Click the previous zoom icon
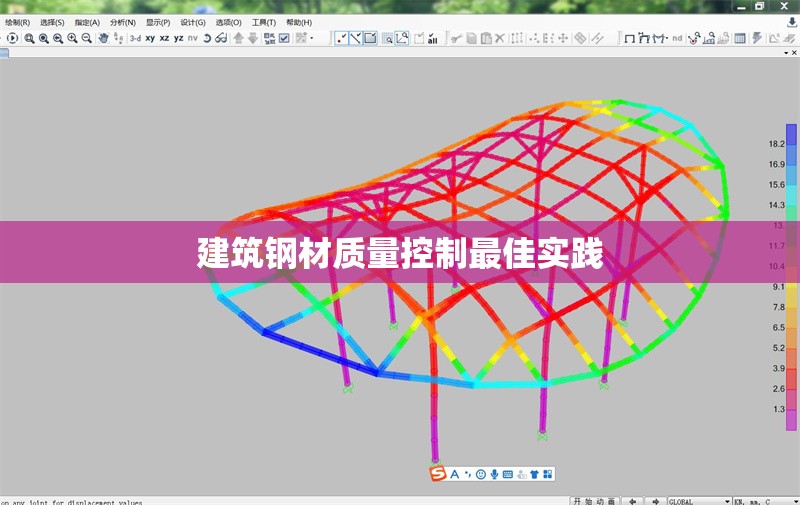This screenshot has height=505, width=800. [58, 38]
